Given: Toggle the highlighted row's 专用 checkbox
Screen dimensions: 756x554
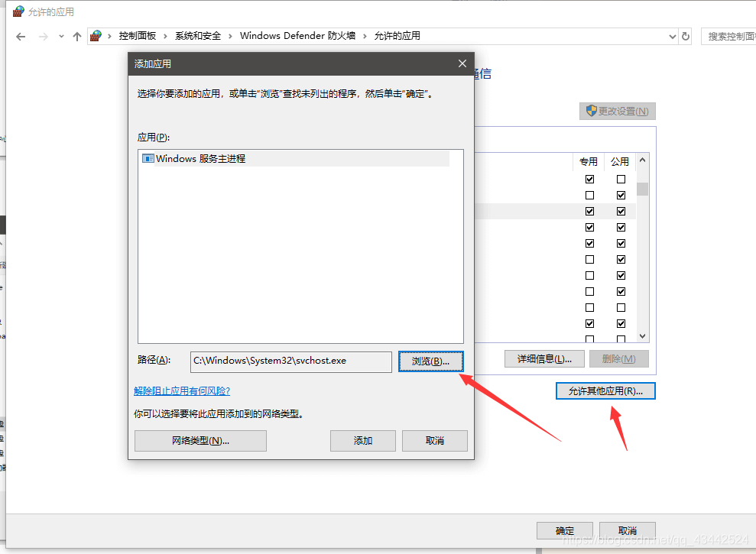Looking at the screenshot, I should point(589,211).
